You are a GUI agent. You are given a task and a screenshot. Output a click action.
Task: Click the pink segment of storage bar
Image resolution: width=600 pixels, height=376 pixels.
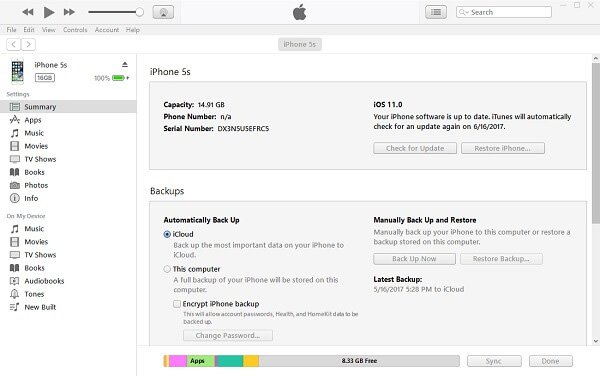tap(178, 361)
